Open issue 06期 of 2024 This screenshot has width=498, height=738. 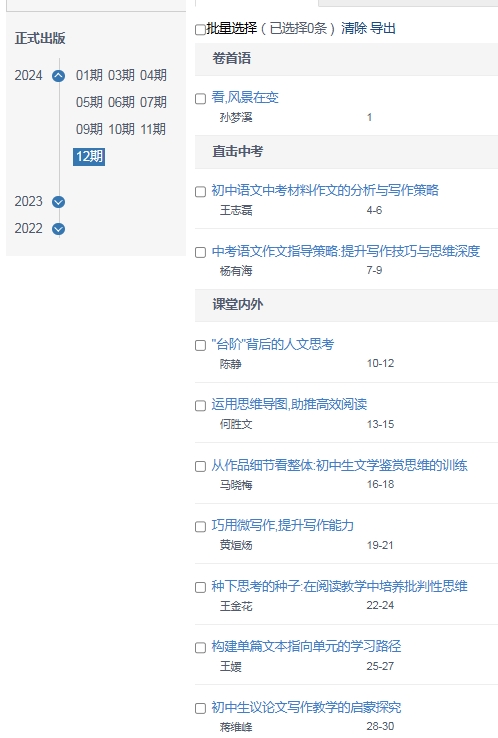[121, 102]
